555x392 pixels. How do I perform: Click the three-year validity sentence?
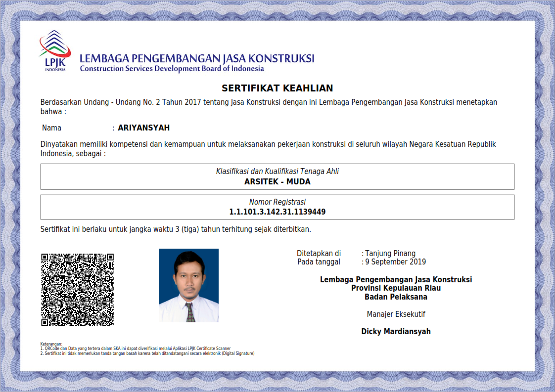point(175,229)
